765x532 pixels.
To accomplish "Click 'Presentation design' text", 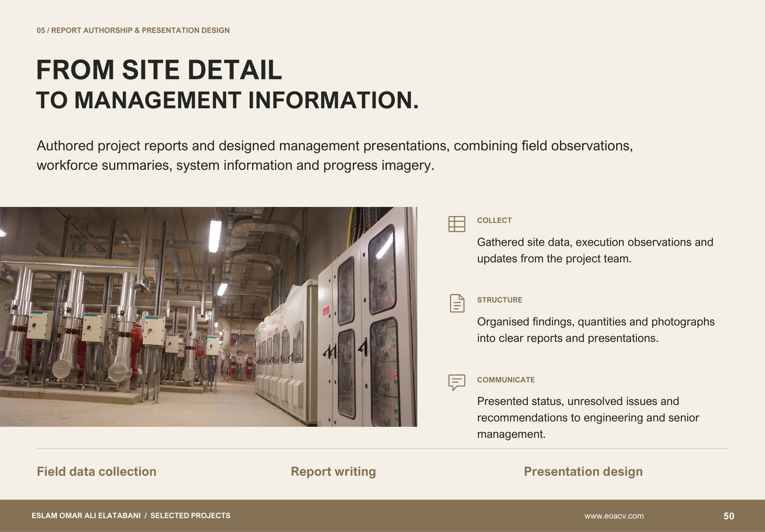I will coord(583,471).
